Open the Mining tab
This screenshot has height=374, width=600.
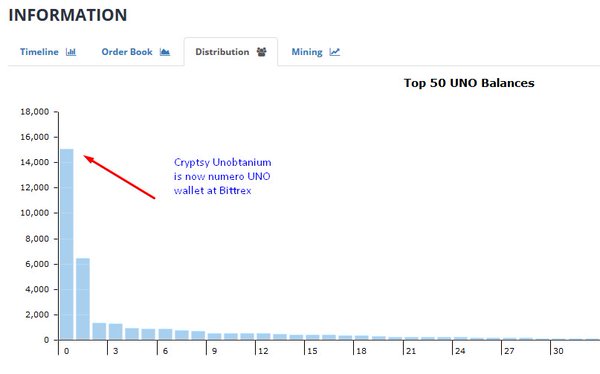(315, 52)
